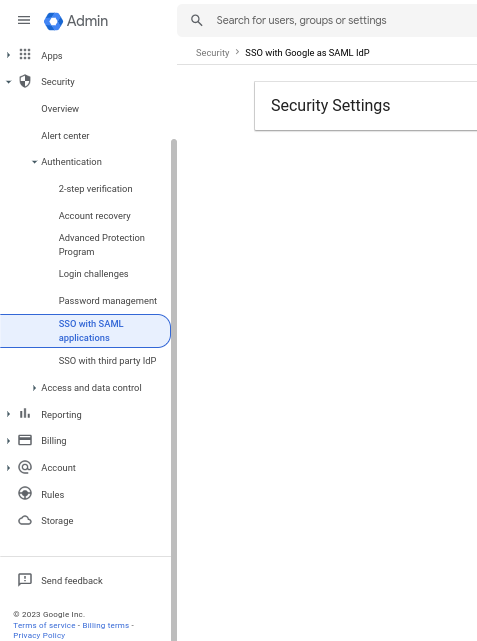Image resolution: width=477 pixels, height=641 pixels.
Task: Click the Security shield icon
Action: [25, 81]
